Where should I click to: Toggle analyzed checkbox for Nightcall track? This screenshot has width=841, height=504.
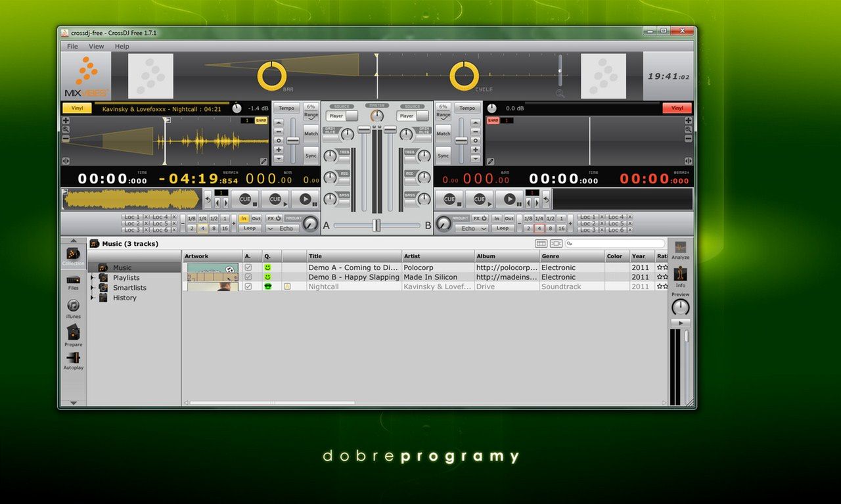coord(248,286)
